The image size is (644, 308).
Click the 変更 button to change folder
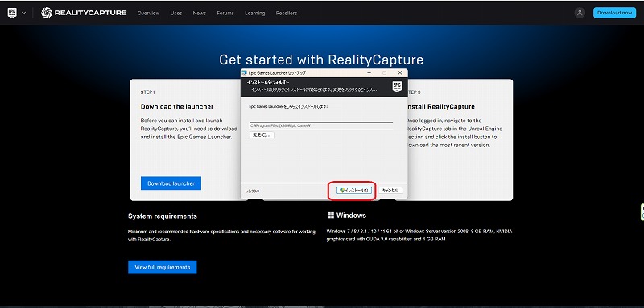262,134
